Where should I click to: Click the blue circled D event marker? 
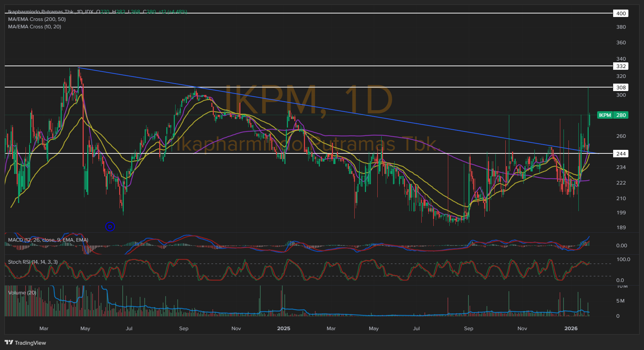pyautogui.click(x=110, y=226)
